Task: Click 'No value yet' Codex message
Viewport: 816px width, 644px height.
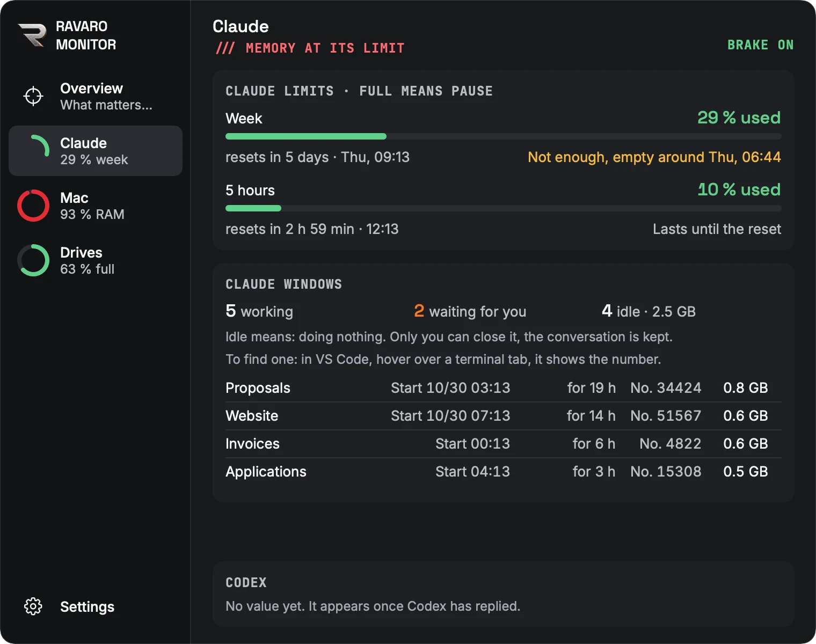Action: click(373, 606)
